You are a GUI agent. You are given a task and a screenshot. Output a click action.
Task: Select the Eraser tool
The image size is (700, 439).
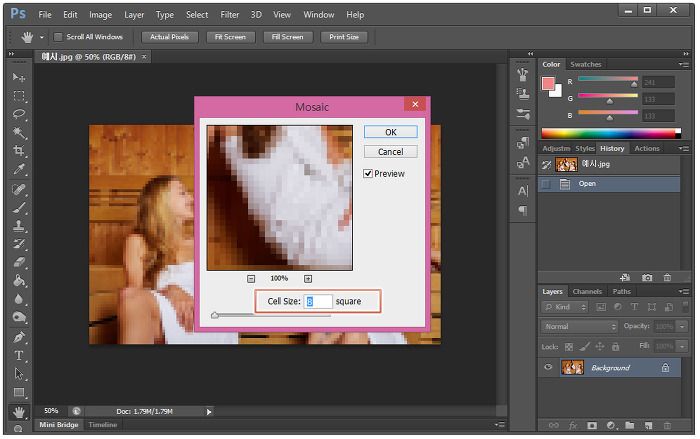tap(19, 262)
